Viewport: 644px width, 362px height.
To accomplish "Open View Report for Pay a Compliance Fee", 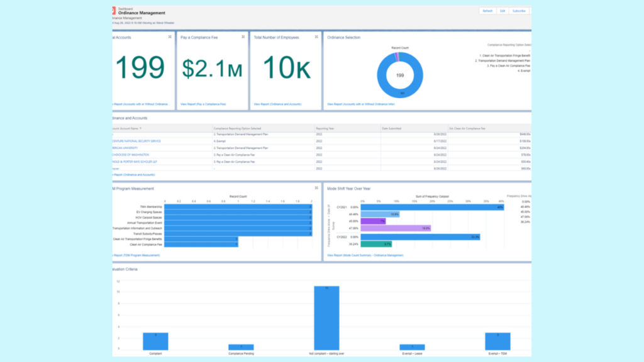I will click(x=203, y=104).
